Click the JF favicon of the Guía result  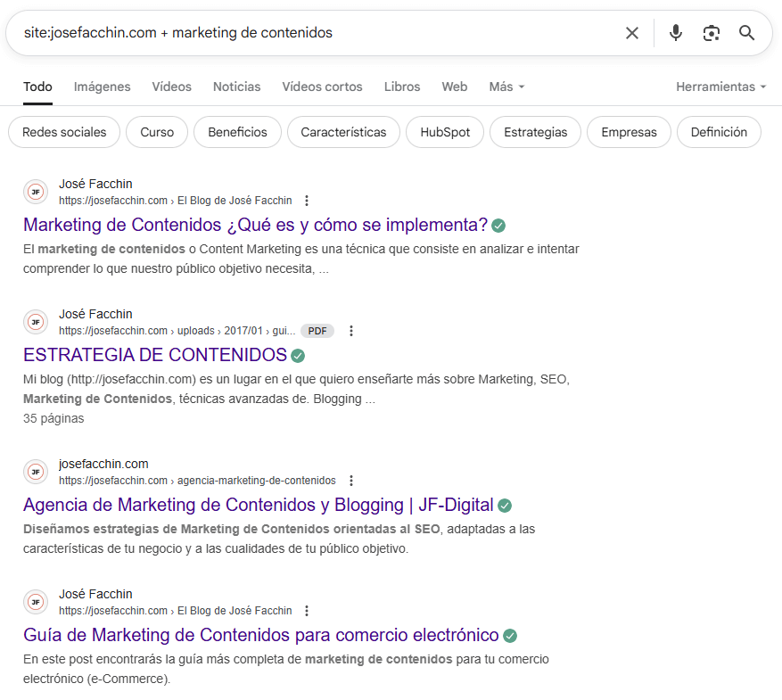pyautogui.click(x=36, y=602)
